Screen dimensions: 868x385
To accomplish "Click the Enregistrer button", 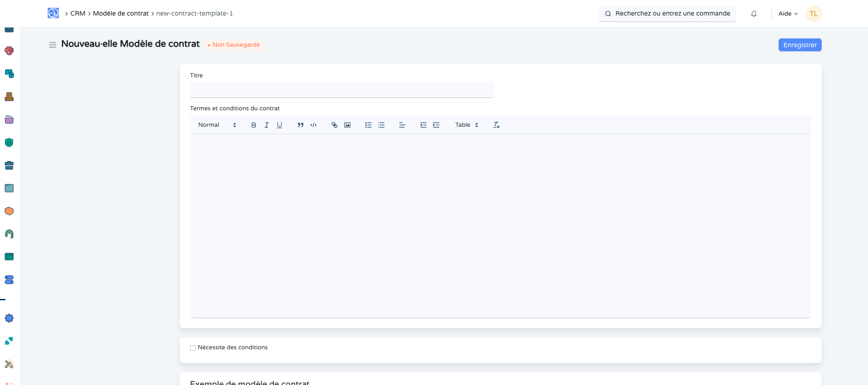I will point(800,45).
